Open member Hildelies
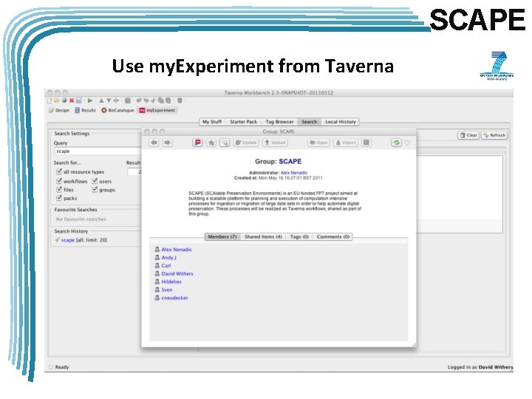This screenshot has height=399, width=532. pos(171,282)
